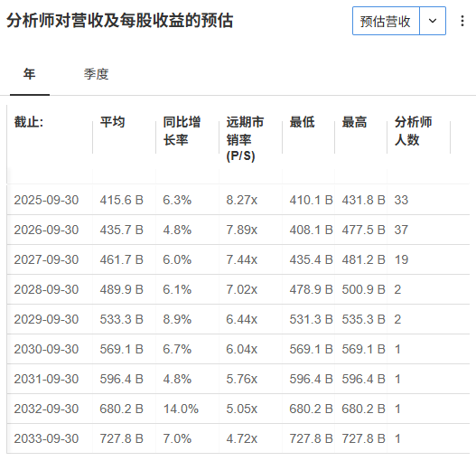Click the 461.7 B average for 2027
The width and height of the screenshot is (476, 461).
(x=121, y=259)
